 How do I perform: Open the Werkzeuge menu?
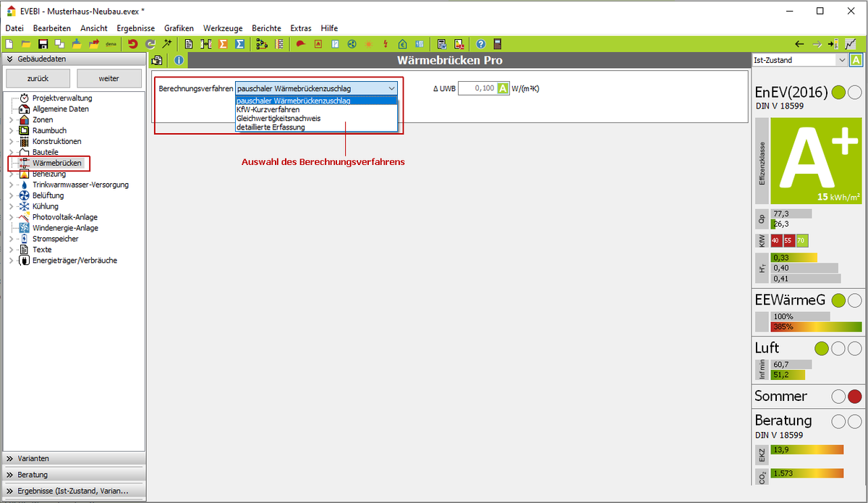pos(223,28)
